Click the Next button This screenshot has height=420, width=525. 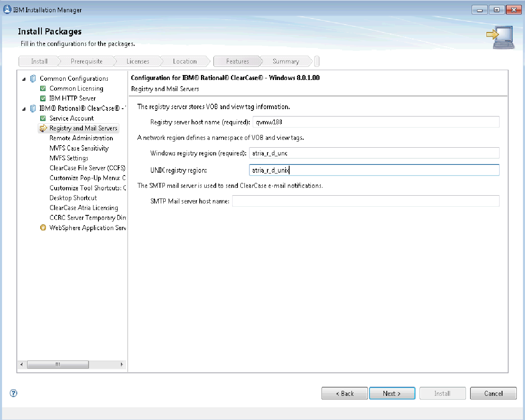(392, 393)
